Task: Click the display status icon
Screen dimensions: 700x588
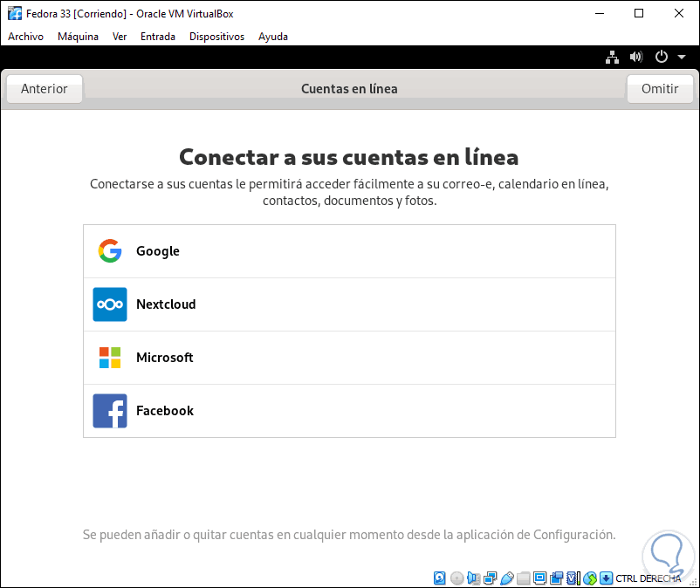Action: tap(539, 578)
